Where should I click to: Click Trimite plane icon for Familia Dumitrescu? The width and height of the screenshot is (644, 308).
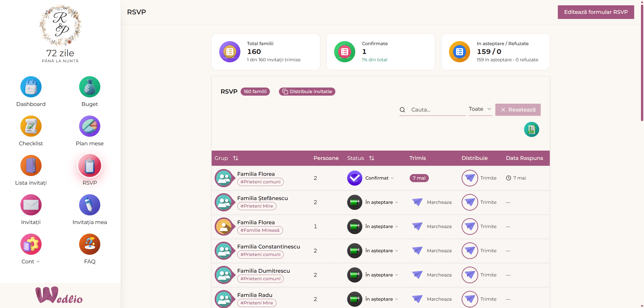[x=470, y=275]
